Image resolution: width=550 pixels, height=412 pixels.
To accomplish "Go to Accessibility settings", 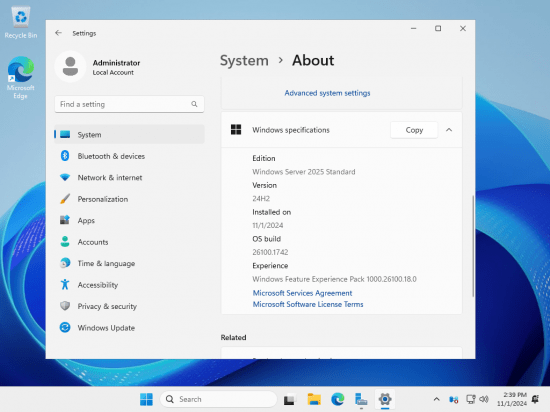I will tap(129, 284).
